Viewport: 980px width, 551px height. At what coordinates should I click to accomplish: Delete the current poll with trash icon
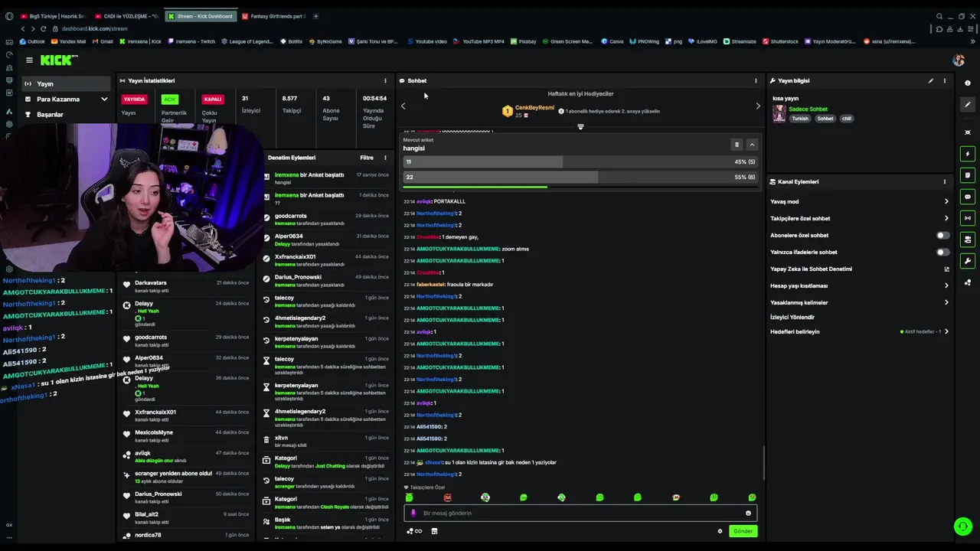(x=737, y=145)
